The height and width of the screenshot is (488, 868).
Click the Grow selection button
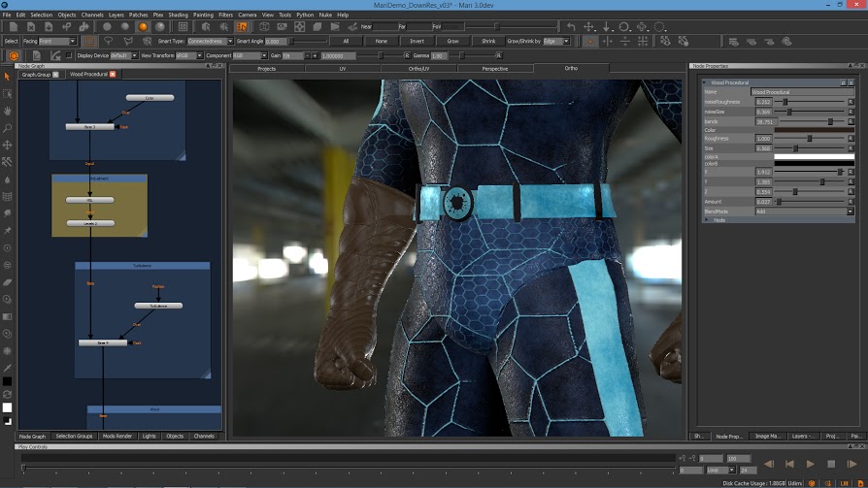(x=452, y=42)
